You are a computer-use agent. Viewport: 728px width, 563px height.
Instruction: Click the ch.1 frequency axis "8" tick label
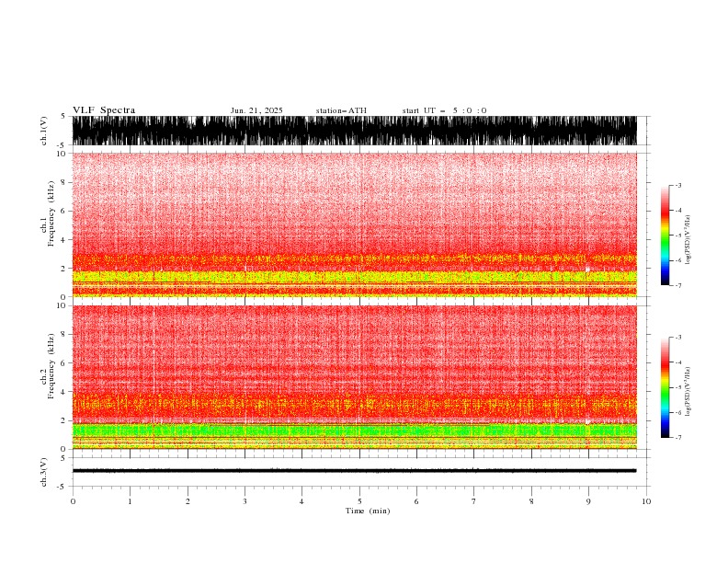pos(64,182)
